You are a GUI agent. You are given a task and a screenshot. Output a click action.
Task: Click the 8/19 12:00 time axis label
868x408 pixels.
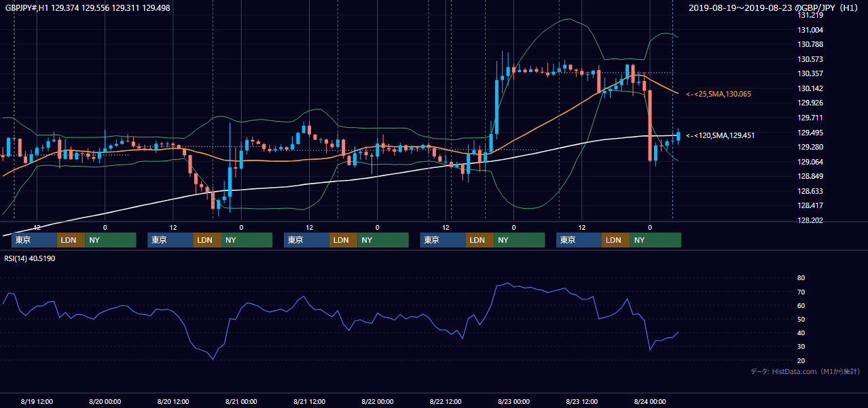(x=37, y=401)
